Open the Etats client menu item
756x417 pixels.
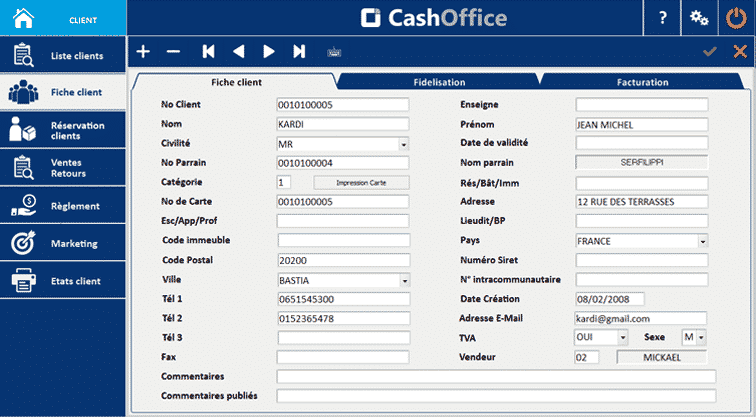[x=63, y=280]
